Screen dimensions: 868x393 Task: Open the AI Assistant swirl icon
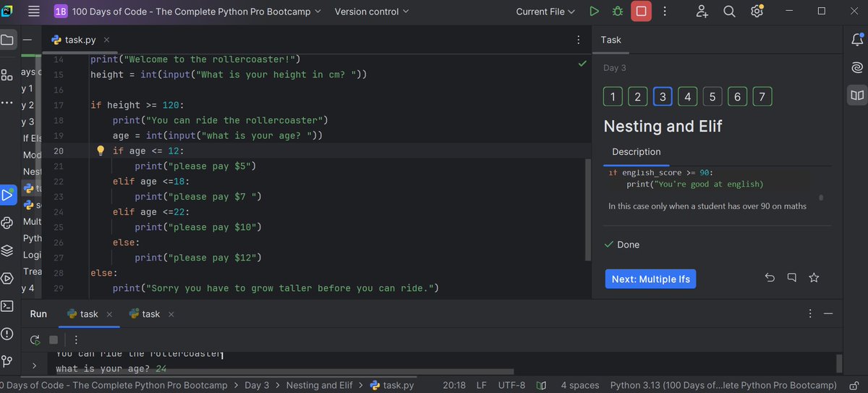[x=857, y=68]
